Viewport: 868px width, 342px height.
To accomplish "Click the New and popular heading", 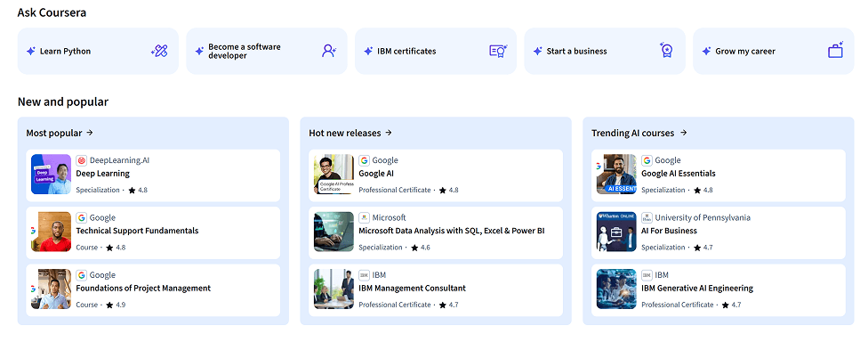I will (63, 102).
